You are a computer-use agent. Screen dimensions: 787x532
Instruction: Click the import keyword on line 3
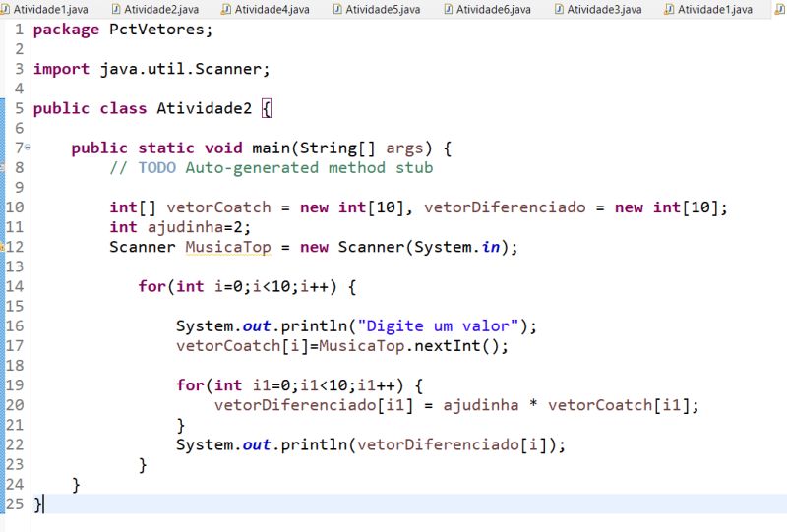[x=61, y=69]
